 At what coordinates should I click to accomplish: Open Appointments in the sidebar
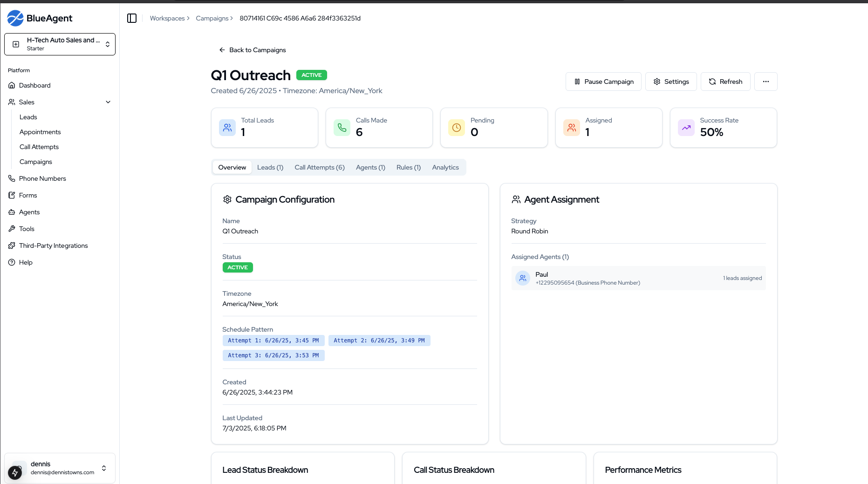(x=40, y=132)
